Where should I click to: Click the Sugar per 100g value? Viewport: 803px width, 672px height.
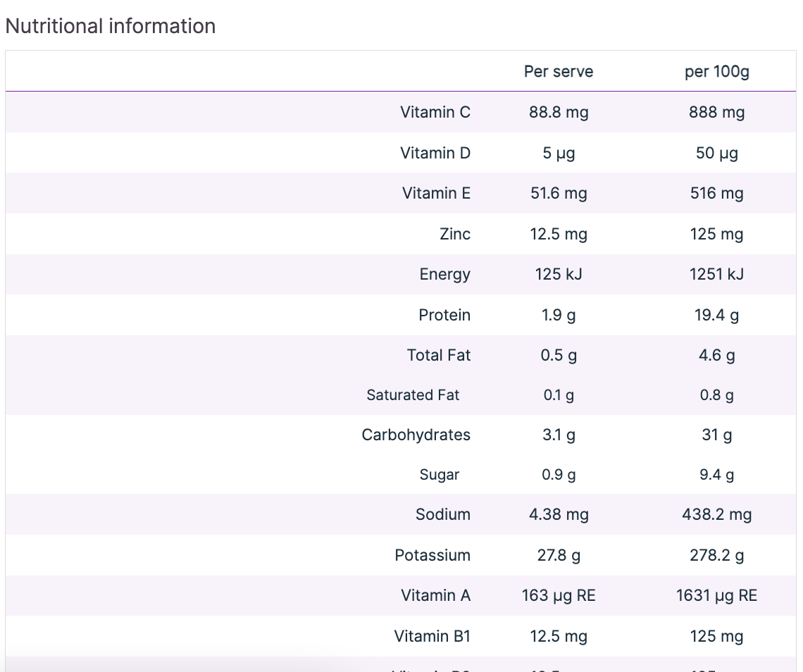[716, 475]
